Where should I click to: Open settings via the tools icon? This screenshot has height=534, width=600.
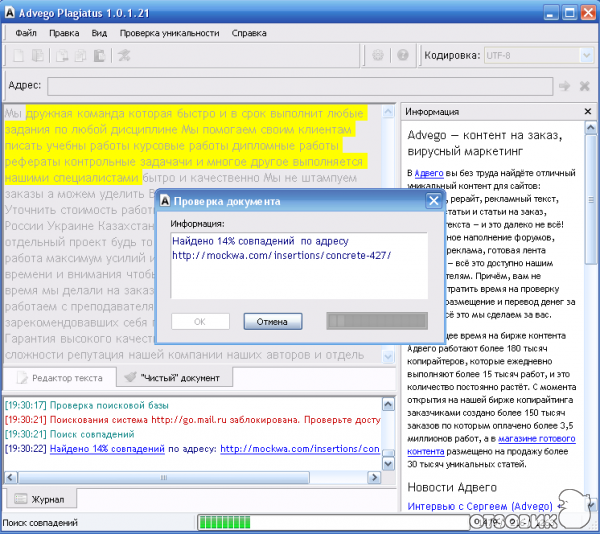pyautogui.click(x=124, y=55)
